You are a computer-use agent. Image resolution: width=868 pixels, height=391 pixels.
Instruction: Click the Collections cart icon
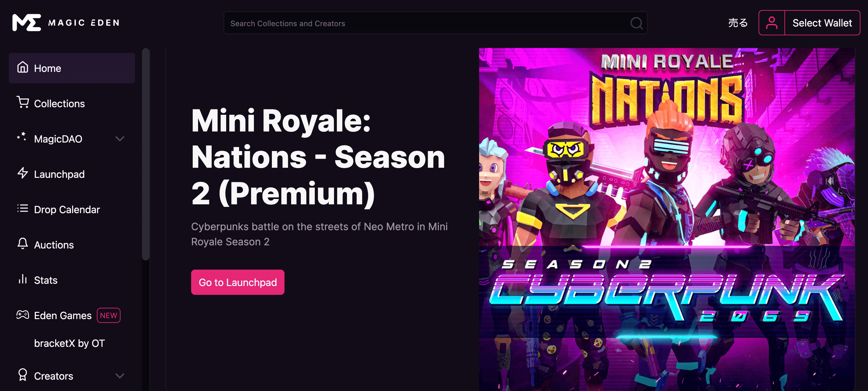[x=23, y=102]
